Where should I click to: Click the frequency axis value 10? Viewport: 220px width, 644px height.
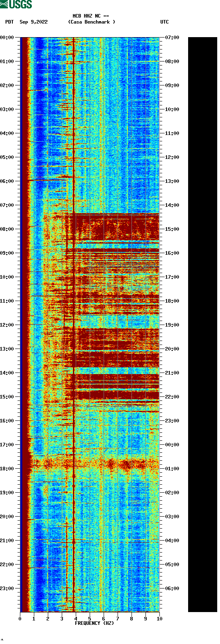[x=159, y=619]
